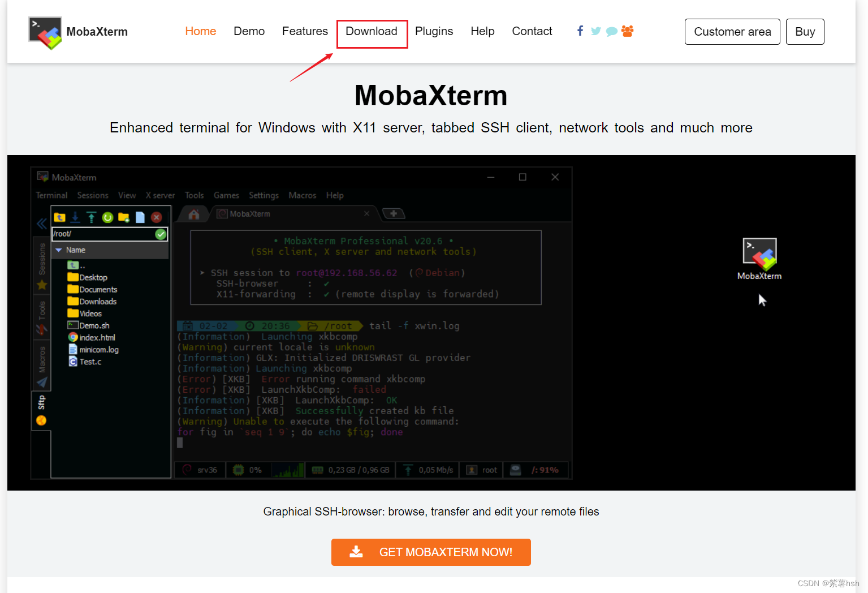Viewport: 868px width, 593px height.
Task: Open the Download page
Action: coord(372,31)
